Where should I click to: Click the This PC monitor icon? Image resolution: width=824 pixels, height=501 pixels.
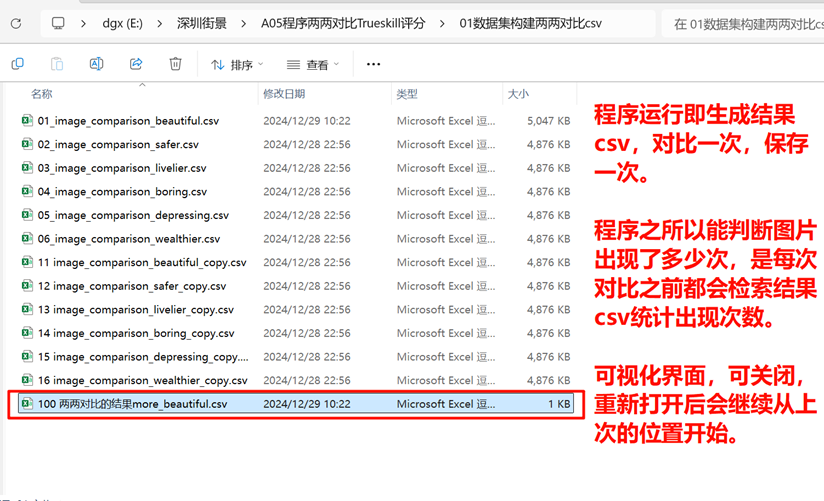(58, 23)
